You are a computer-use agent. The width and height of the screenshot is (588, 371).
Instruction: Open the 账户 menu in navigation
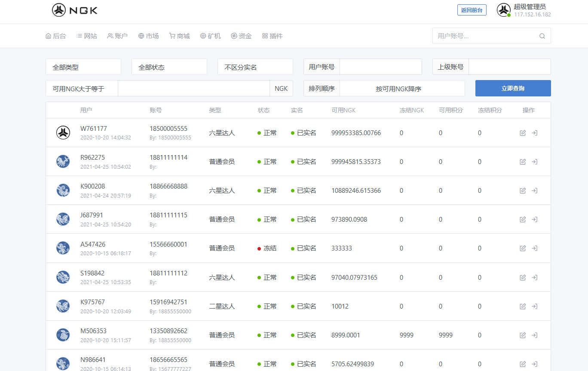coord(117,36)
